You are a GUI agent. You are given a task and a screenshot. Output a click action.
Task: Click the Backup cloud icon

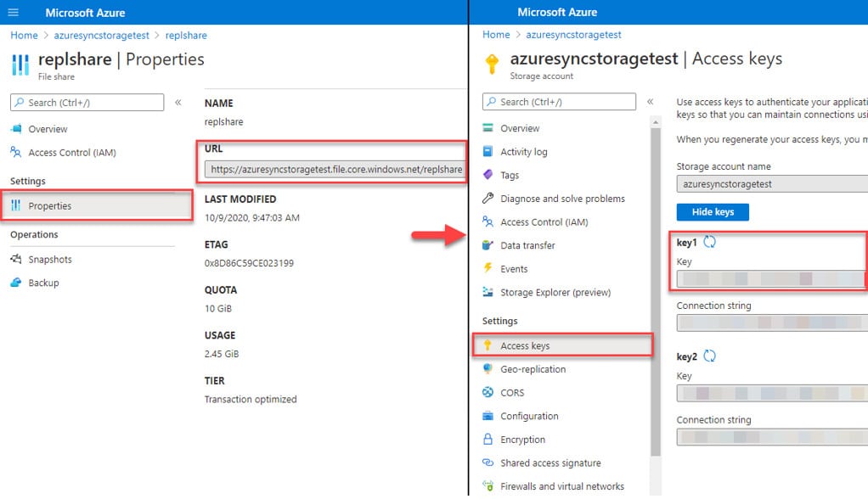[16, 283]
